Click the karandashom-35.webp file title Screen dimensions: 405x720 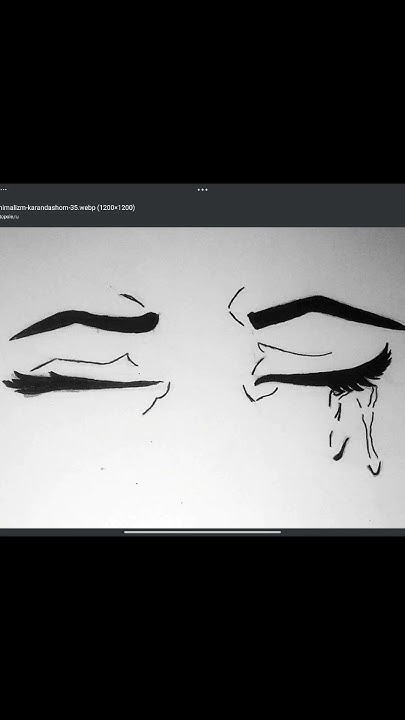68,208
